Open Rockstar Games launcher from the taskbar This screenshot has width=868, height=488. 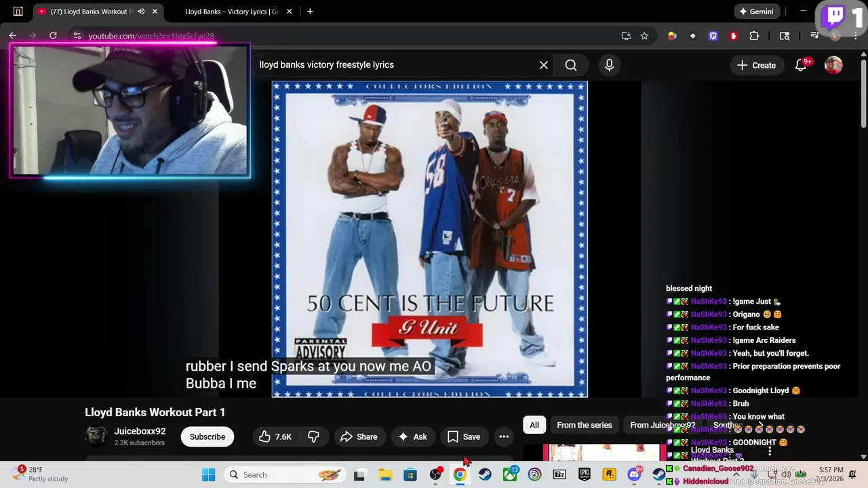[x=610, y=474]
